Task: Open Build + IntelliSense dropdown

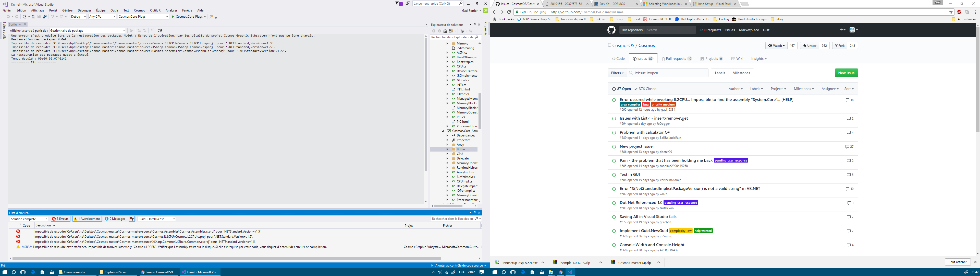Action: coord(156,219)
